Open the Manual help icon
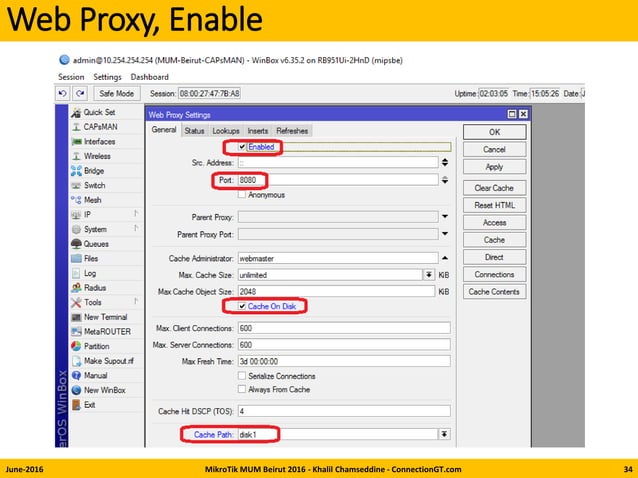638x478 pixels. [76, 375]
